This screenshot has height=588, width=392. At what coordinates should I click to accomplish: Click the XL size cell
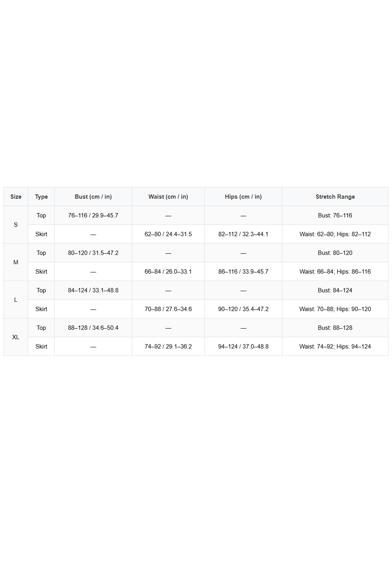[x=16, y=337]
